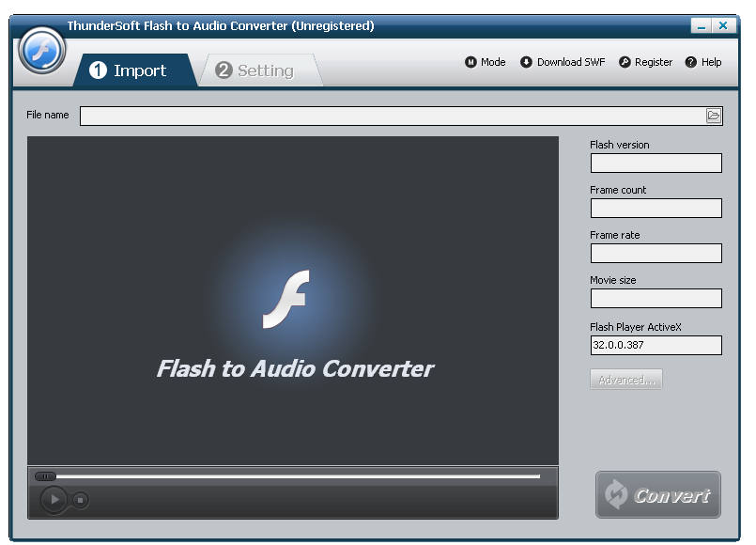Click the Movie size field
Image resolution: width=756 pixels, height=545 pixels.
pos(656,298)
